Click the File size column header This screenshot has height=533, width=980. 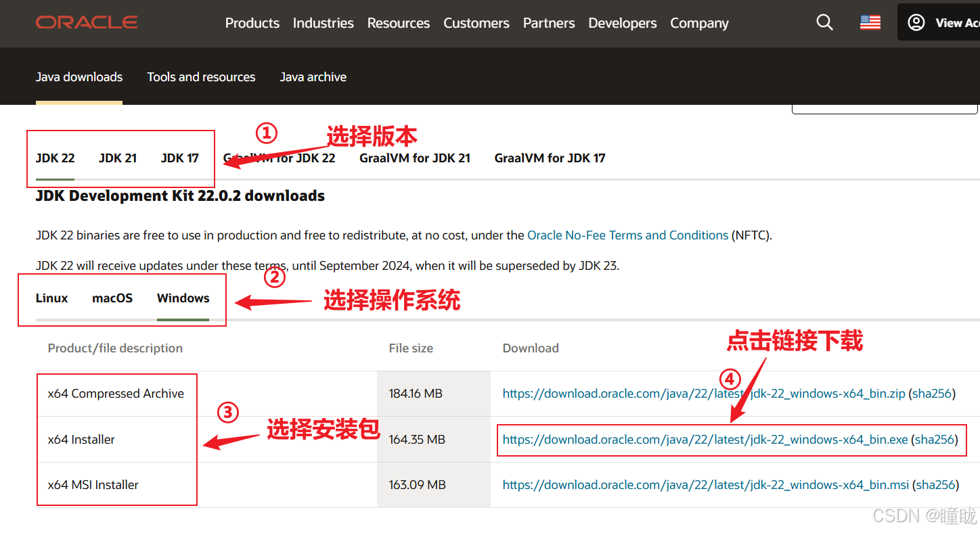click(411, 348)
